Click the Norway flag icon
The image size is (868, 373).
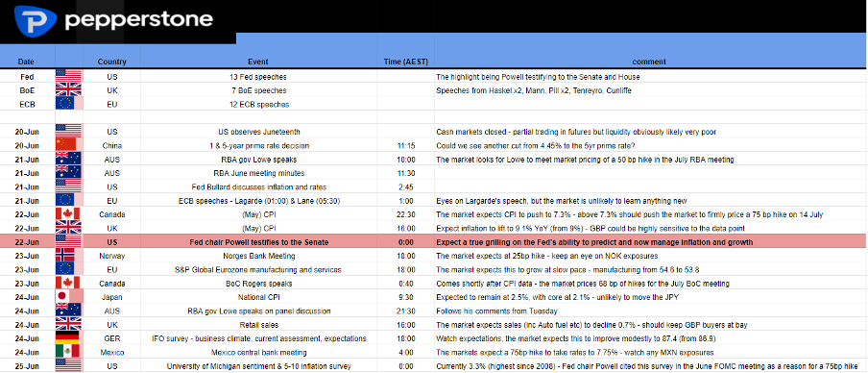(68, 256)
